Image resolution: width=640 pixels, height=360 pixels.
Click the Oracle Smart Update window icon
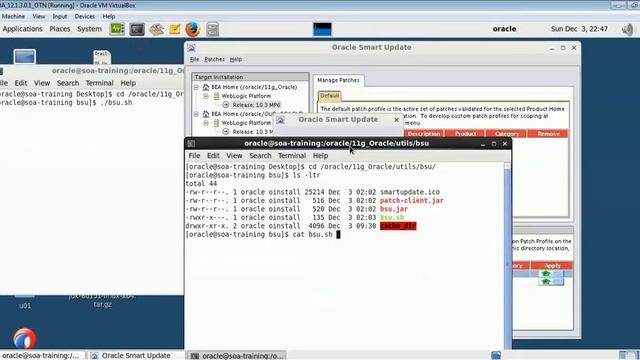(x=191, y=48)
